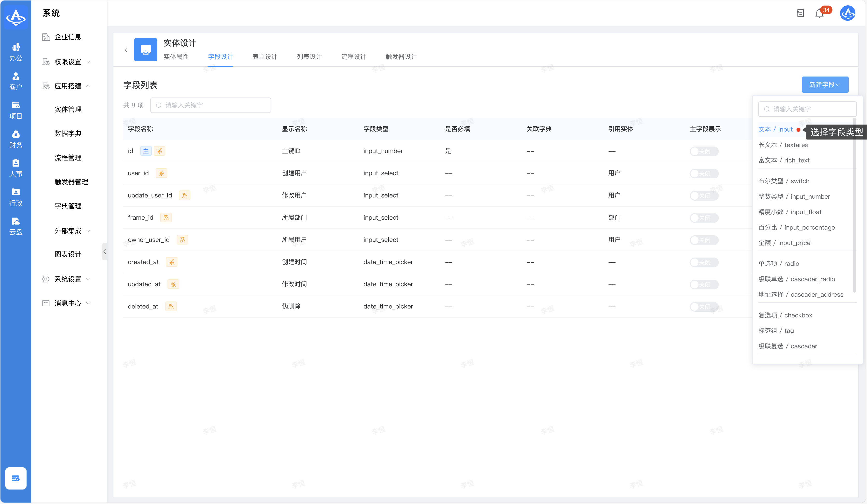Toggle 主字段展示 switch for deleted_at row
The width and height of the screenshot is (867, 504).
click(704, 307)
